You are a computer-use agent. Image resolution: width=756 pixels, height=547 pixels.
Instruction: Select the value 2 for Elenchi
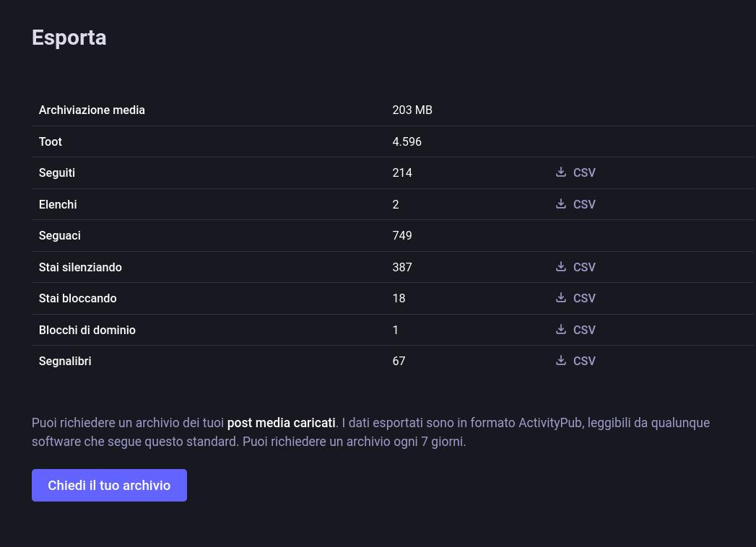coord(396,204)
